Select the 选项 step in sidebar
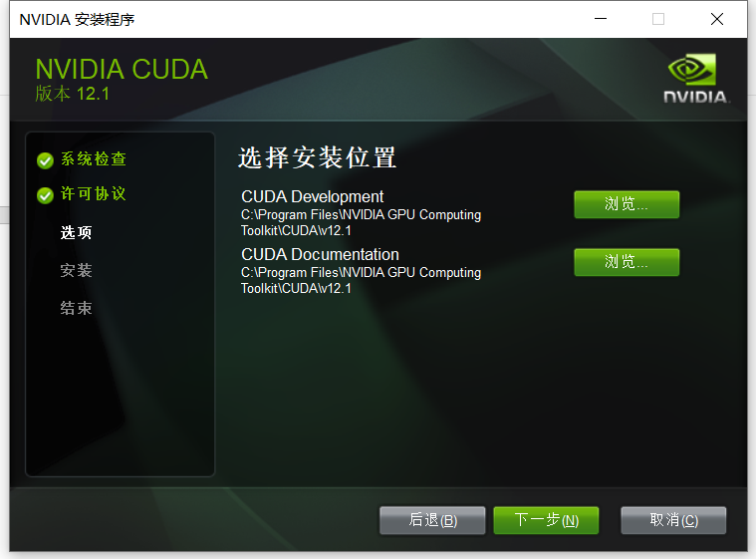Screen dimensions: 756x559 [76, 232]
